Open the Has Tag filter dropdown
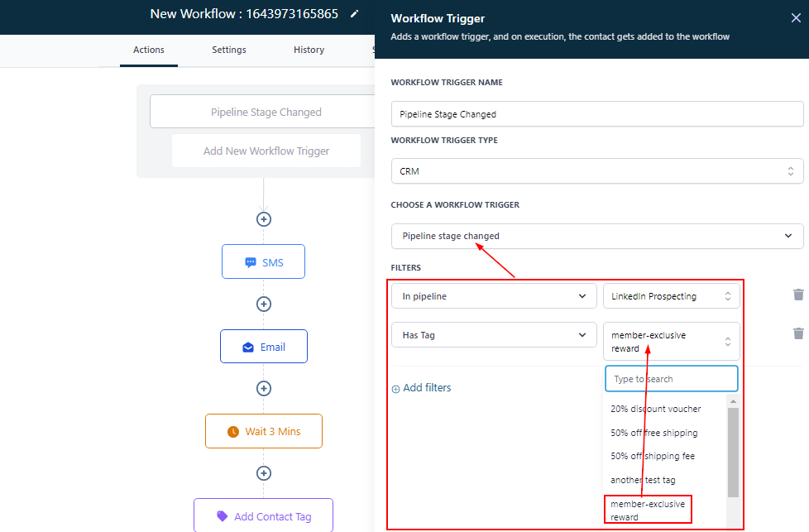Image resolution: width=809 pixels, height=532 pixels. pyautogui.click(x=494, y=335)
